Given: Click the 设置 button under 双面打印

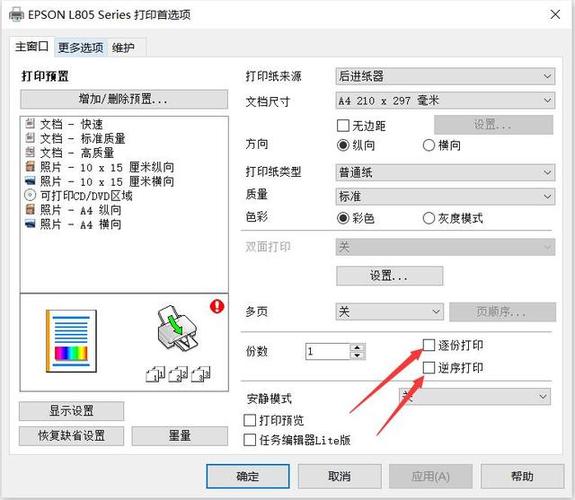Looking at the screenshot, I should click(x=389, y=276).
